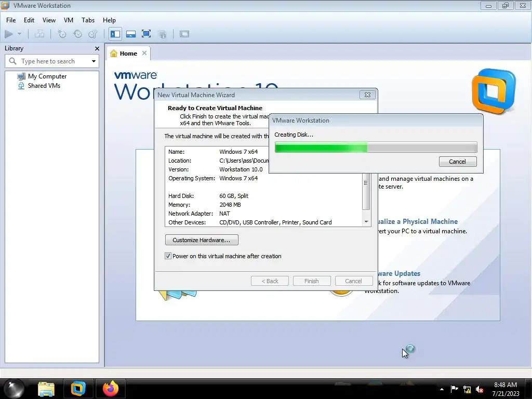Show hidden tray icons arrow

[x=442, y=389]
